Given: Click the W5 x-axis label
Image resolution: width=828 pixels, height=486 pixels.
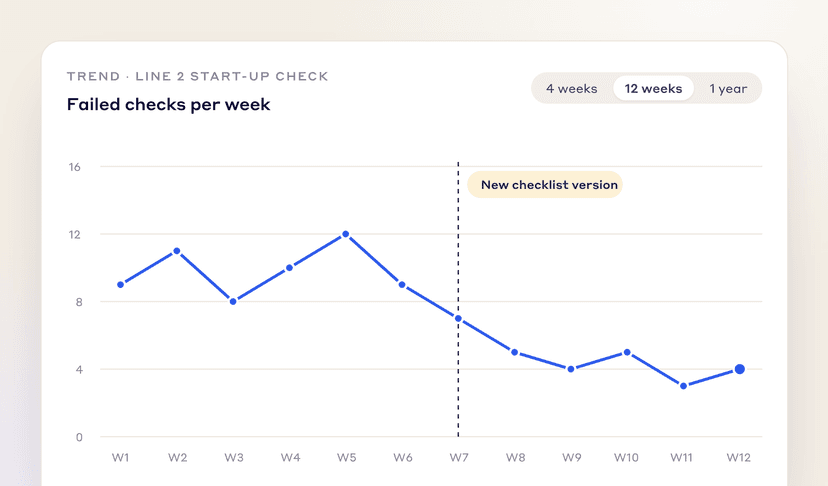Looking at the screenshot, I should click(346, 457).
